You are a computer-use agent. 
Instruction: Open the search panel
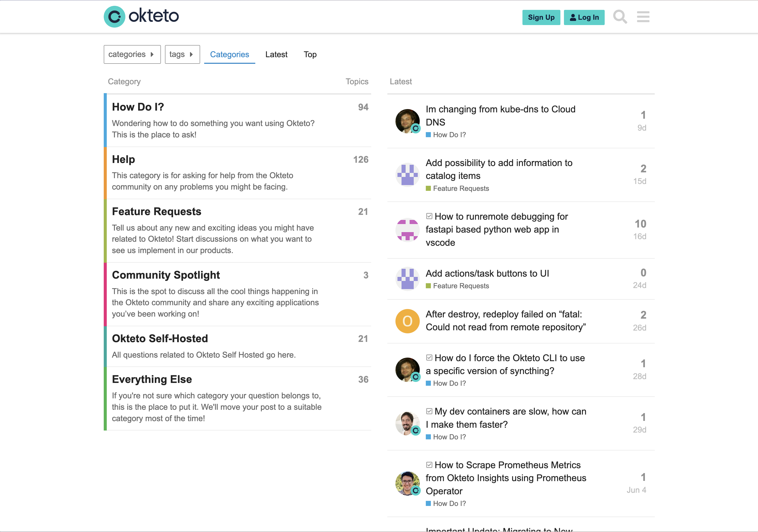[x=620, y=17]
